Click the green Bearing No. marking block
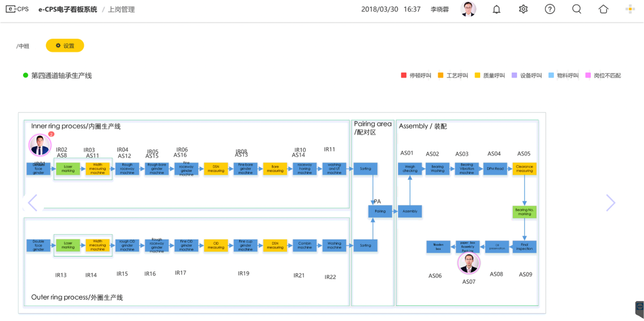Screen dimensions: 644x321 524,212
